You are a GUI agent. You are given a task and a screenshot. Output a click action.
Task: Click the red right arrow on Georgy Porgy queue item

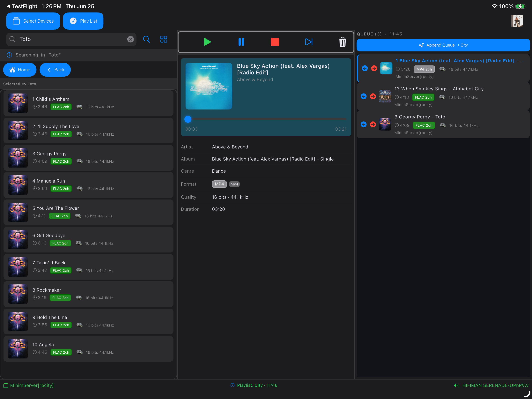pyautogui.click(x=373, y=124)
